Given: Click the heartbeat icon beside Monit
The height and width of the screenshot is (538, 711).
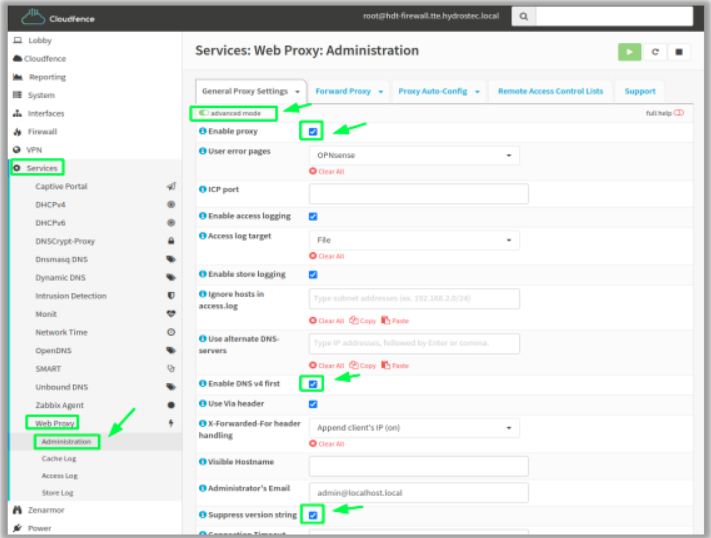Looking at the screenshot, I should (171, 313).
